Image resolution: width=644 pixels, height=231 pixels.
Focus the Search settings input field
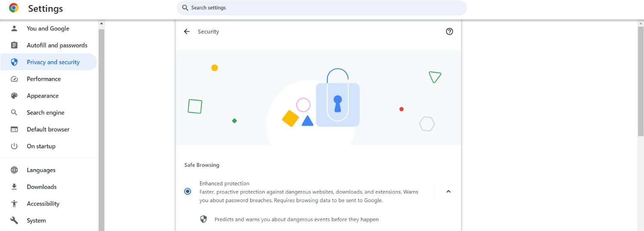tap(322, 8)
